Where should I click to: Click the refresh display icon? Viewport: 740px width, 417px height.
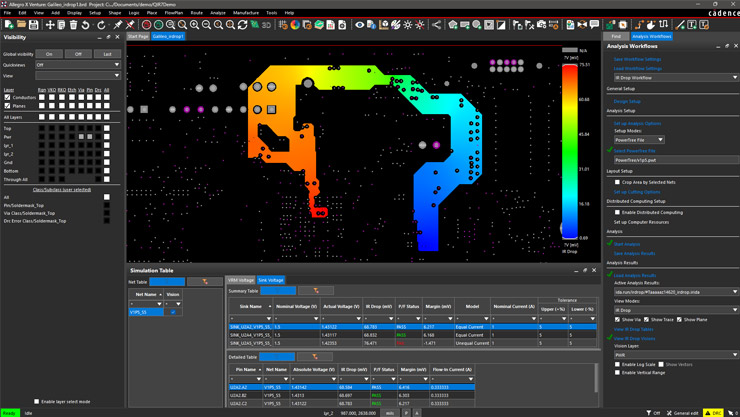click(x=242, y=25)
